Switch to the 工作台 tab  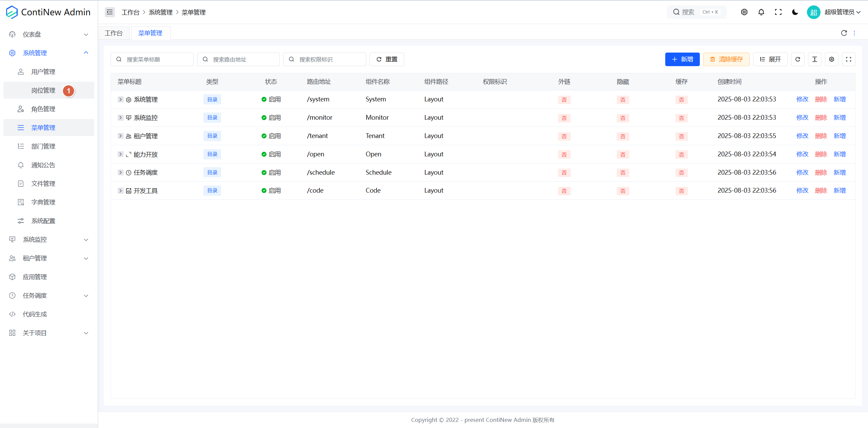[114, 33]
